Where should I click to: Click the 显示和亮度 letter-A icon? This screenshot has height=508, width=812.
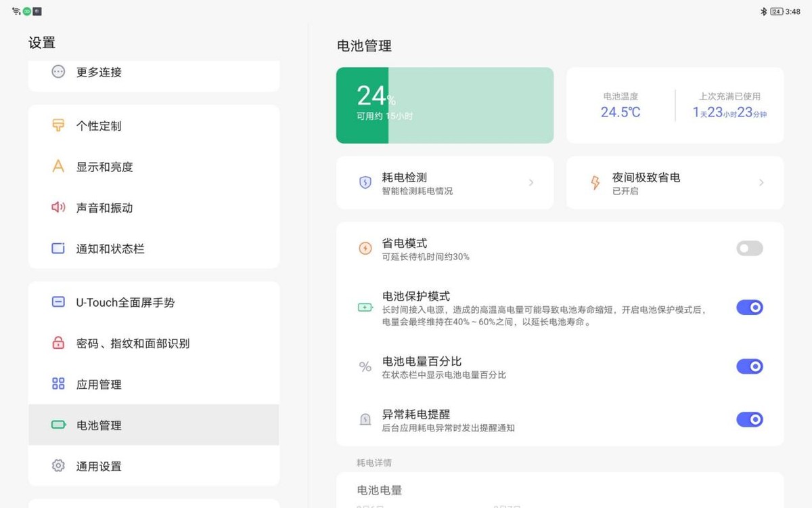click(59, 167)
